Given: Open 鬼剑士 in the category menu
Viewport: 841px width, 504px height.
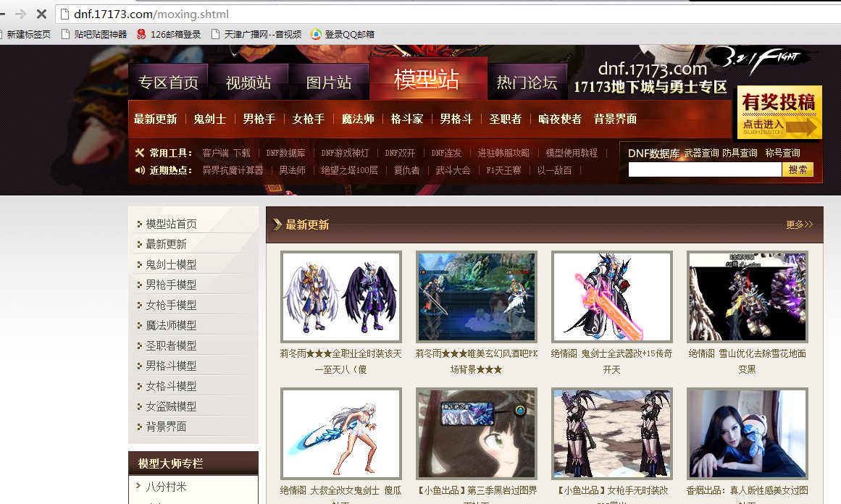Looking at the screenshot, I should click(209, 119).
